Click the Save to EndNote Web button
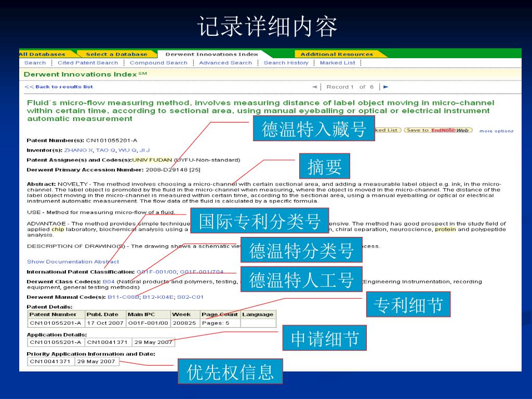The width and height of the screenshot is (532, 399). click(x=438, y=130)
